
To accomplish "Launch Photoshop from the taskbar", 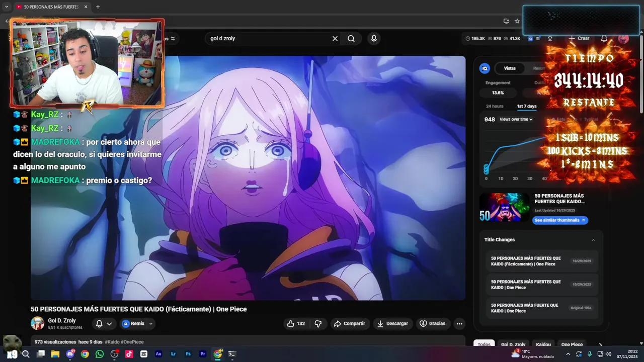I will pyautogui.click(x=188, y=354).
